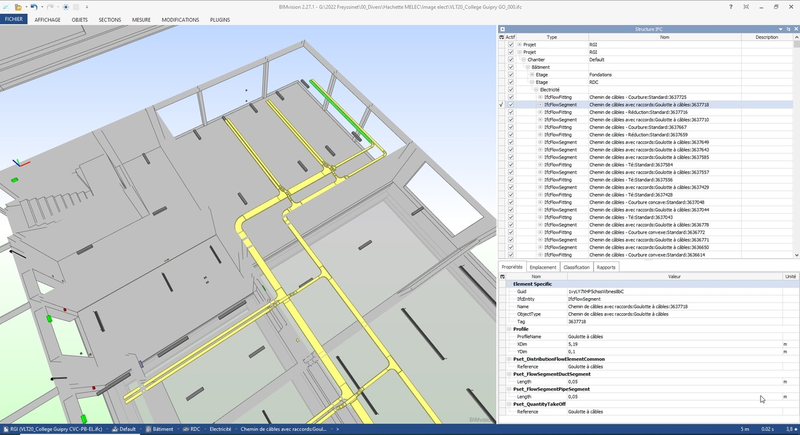Click the Bâtiment breadcrumb icon in status bar
Screen dimensions: 800x435
coord(150,428)
